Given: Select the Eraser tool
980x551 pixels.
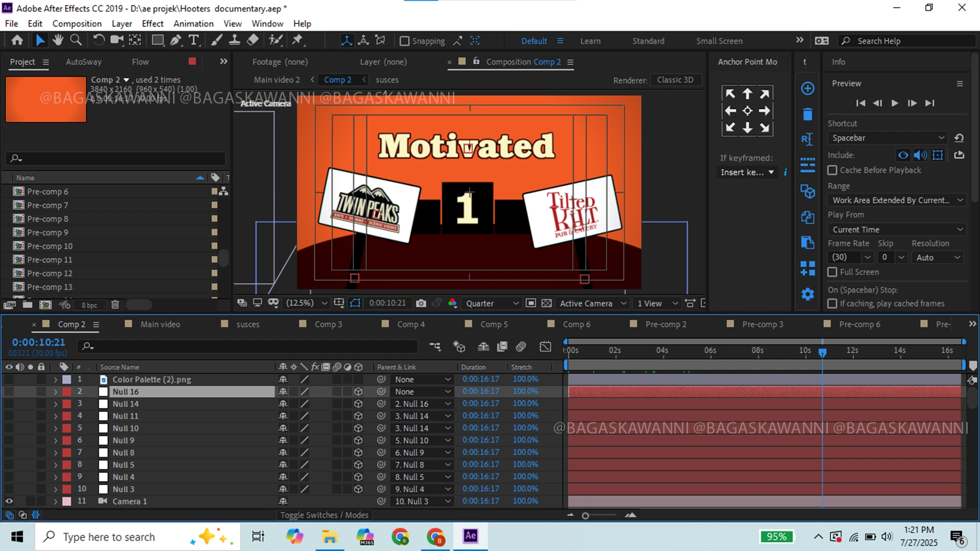Looking at the screenshot, I should click(x=253, y=40).
